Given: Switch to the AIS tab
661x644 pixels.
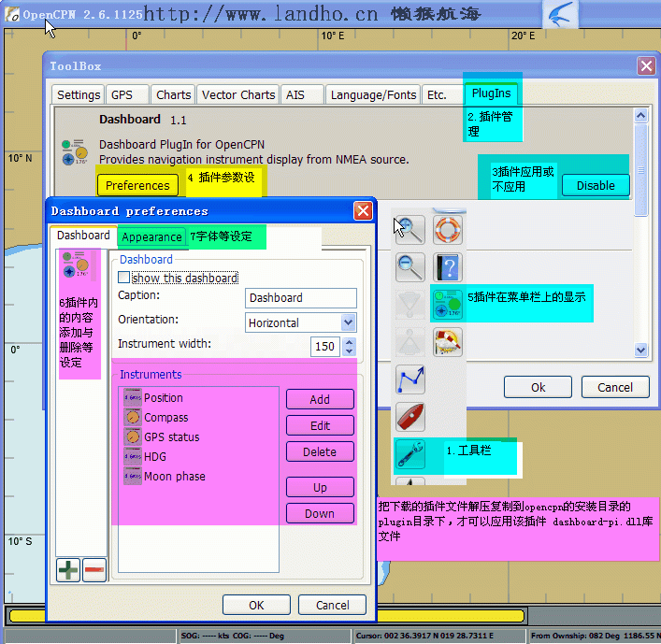Looking at the screenshot, I should click(x=302, y=94).
